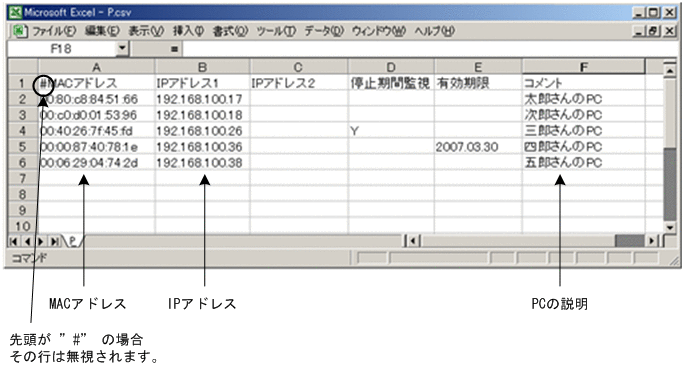Viewport: 685px width, 369px height.
Task: Click horizontal scrollbar right arrow
Action: point(652,241)
